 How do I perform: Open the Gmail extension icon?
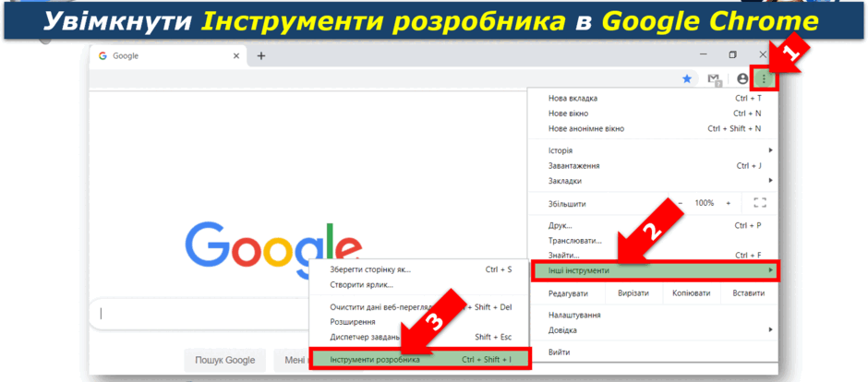tap(715, 79)
